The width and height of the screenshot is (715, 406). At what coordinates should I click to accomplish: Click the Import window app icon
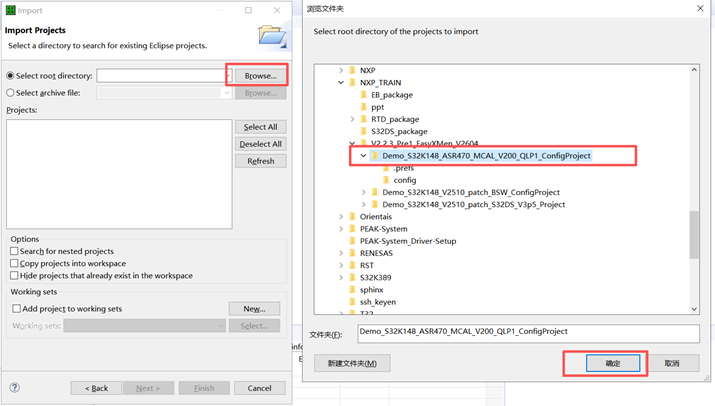click(x=10, y=10)
